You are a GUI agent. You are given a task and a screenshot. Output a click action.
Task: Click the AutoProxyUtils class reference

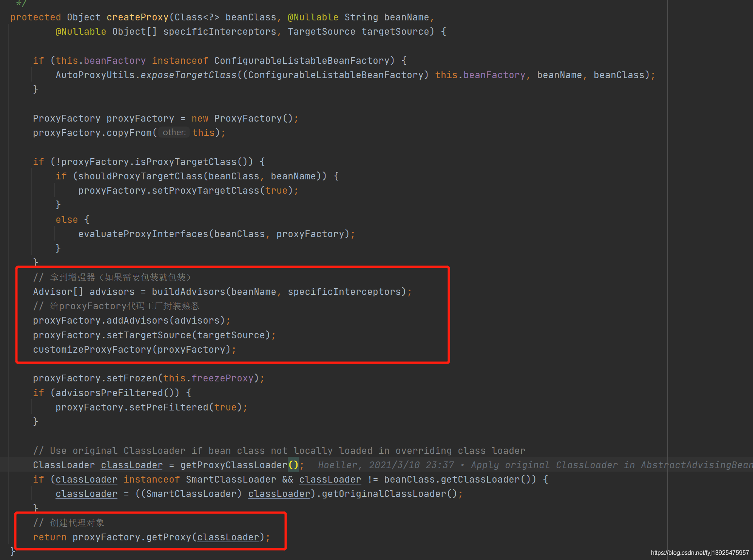pyautogui.click(x=95, y=75)
